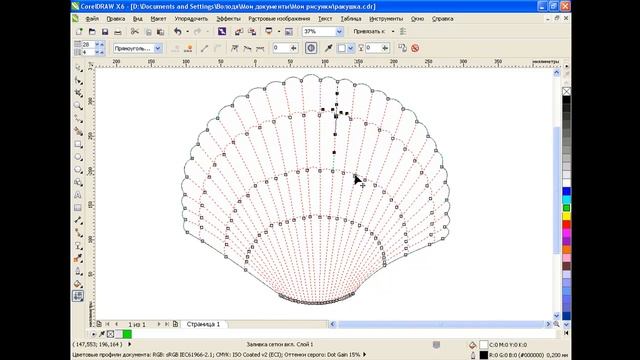Switch to the Страница 1 page tab

pos(203,324)
